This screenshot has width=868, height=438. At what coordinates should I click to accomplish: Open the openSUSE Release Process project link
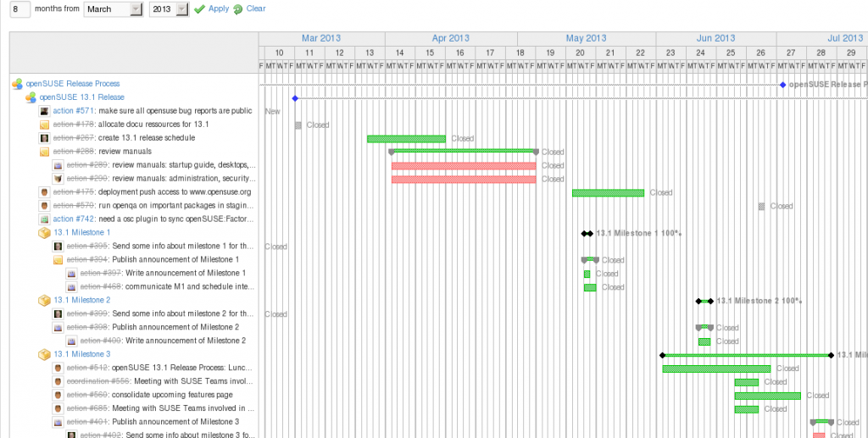point(73,84)
